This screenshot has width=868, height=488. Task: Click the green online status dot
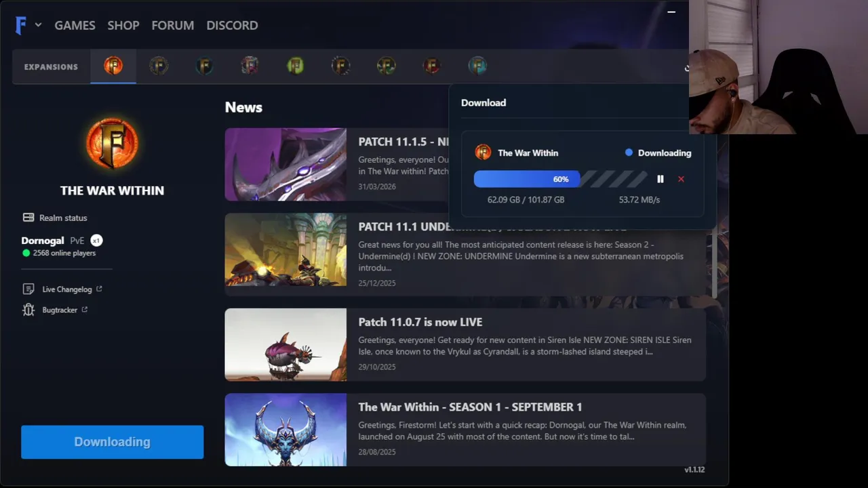pyautogui.click(x=26, y=253)
